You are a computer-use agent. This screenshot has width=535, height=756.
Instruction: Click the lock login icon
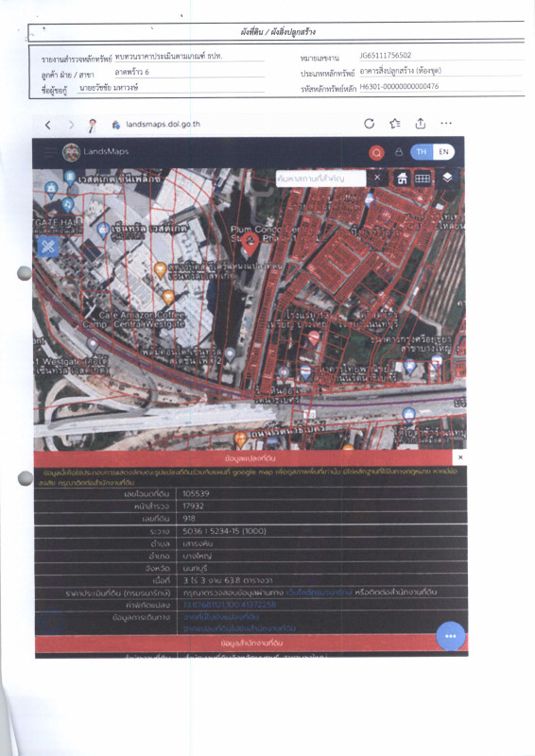pyautogui.click(x=399, y=152)
